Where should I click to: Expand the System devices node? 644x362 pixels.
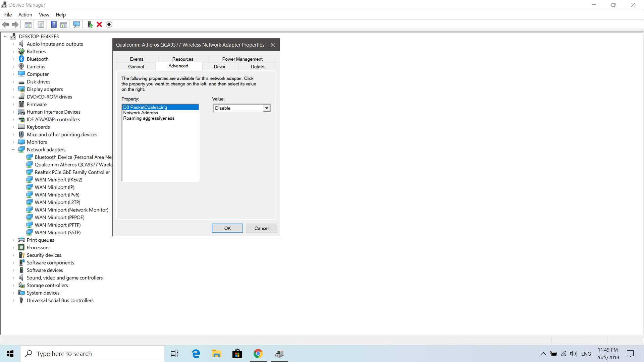pyautogui.click(x=13, y=293)
